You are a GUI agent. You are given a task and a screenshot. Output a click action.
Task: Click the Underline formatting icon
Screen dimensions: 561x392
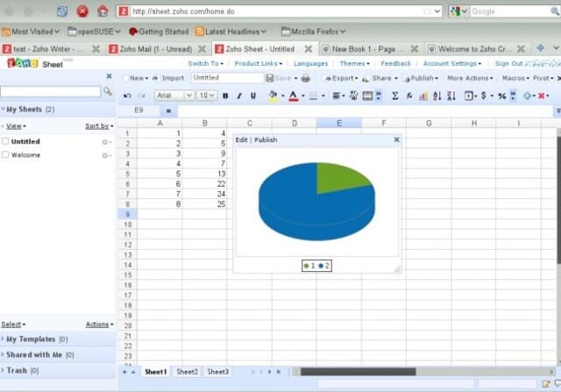point(253,96)
